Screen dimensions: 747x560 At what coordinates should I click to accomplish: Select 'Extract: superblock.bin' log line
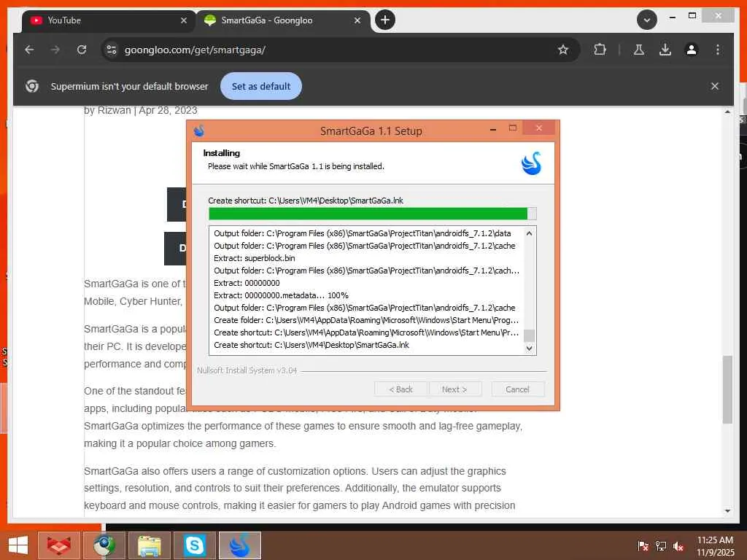(x=255, y=258)
